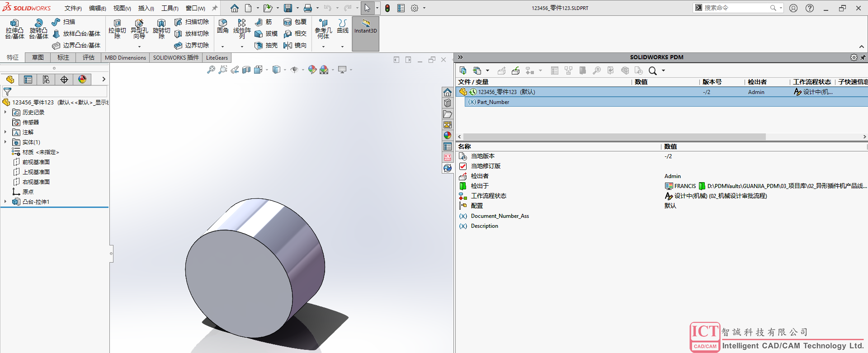Image resolution: width=868 pixels, height=353 pixels.
Task: Open the 视图(V) menu
Action: [x=122, y=8]
